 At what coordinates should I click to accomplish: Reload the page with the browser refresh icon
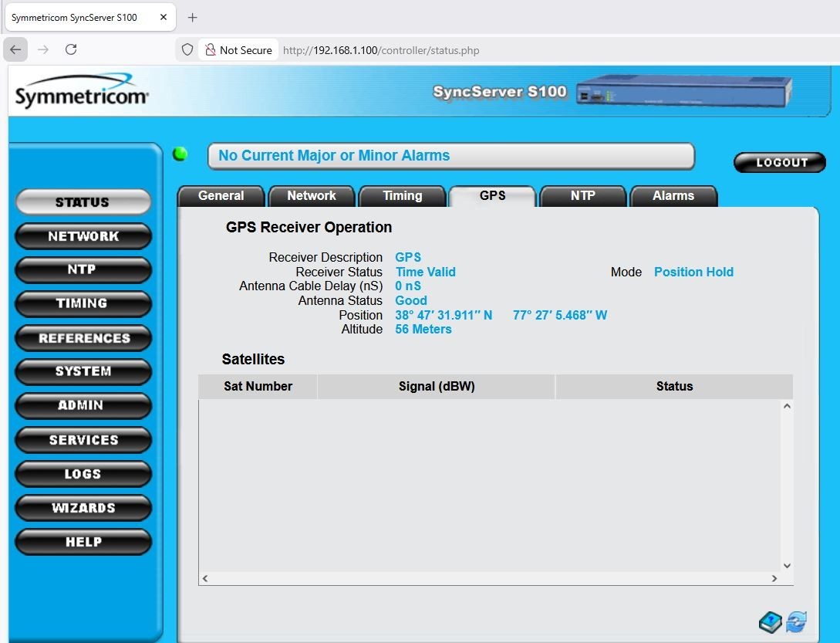[71, 50]
